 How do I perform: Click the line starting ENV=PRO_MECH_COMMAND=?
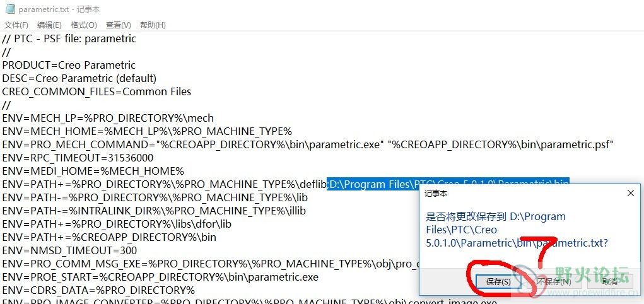(308, 144)
